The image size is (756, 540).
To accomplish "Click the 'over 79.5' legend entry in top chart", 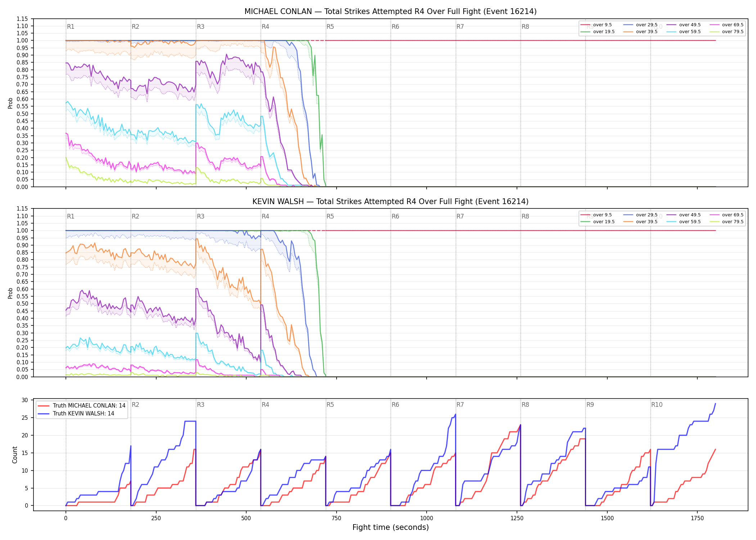I will (x=726, y=32).
